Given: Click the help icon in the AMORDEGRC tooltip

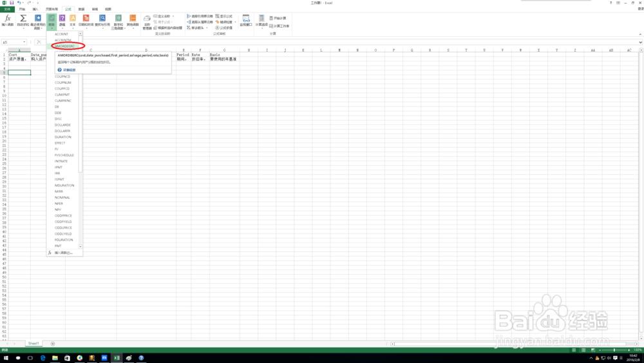Looking at the screenshot, I should 59,70.
